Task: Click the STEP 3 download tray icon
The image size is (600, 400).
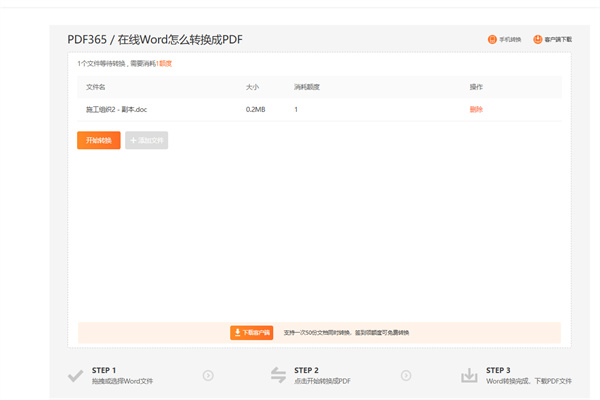Action: (469, 376)
